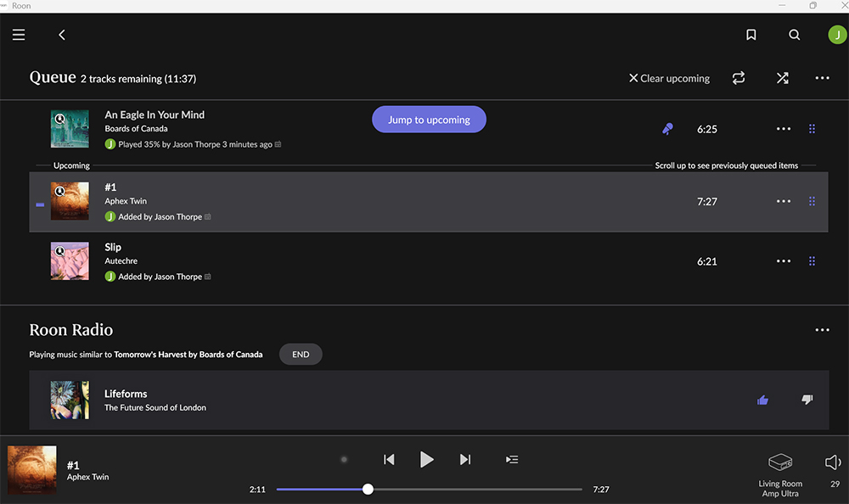849x504 pixels.
Task: Go back with the left arrow
Action: 62,35
